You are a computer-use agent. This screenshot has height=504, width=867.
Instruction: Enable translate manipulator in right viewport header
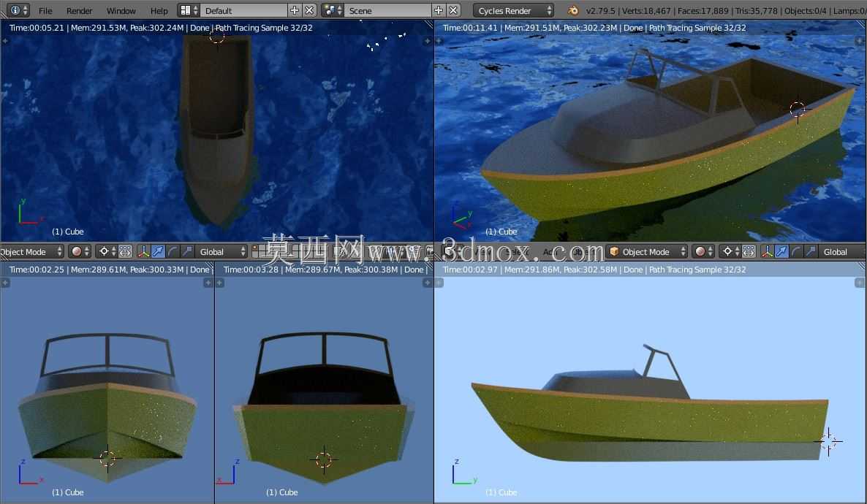[782, 251]
